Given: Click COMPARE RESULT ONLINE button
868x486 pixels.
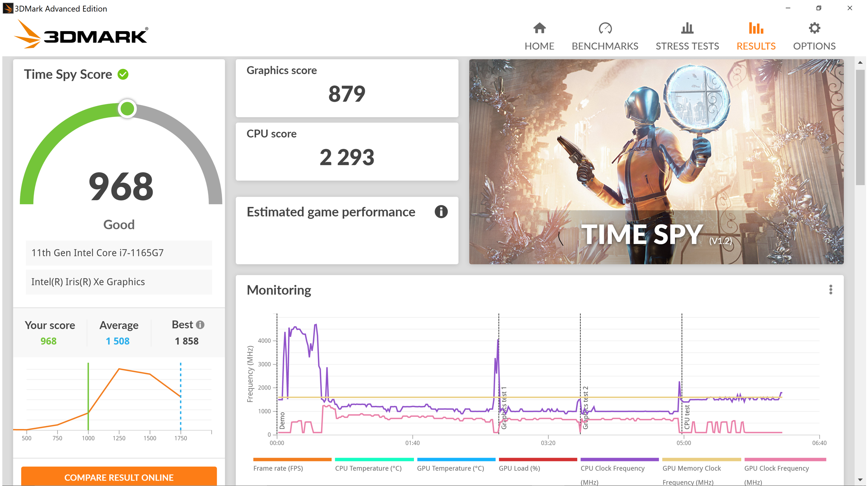Looking at the screenshot, I should (x=119, y=476).
